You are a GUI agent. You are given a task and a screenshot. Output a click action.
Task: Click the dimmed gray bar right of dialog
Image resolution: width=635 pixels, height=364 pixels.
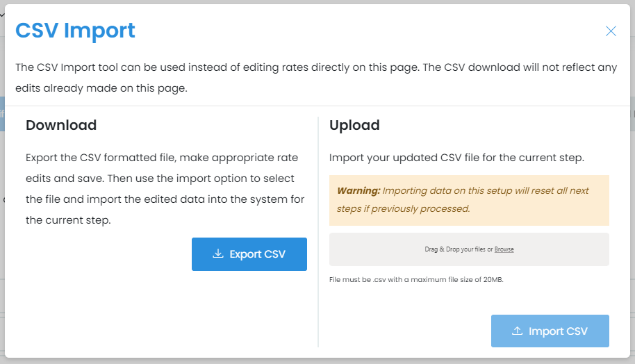pyautogui.click(x=633, y=113)
